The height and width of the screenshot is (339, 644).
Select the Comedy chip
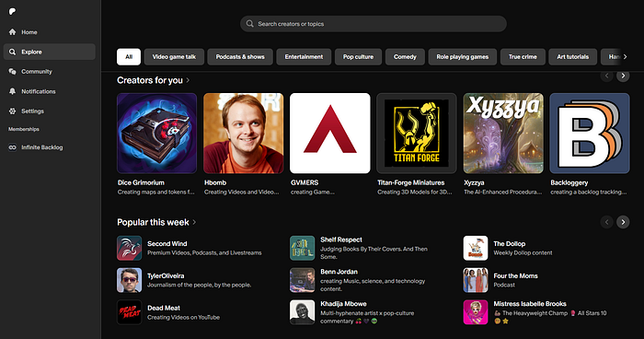pyautogui.click(x=405, y=57)
